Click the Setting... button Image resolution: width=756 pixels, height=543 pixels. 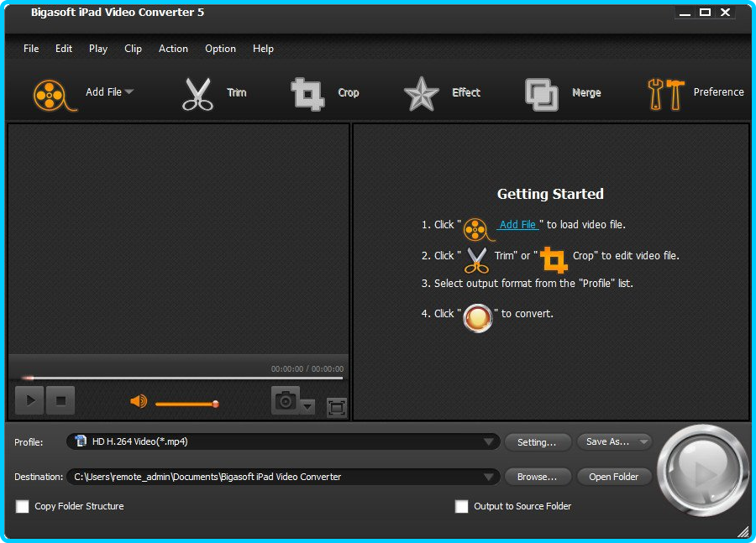pos(537,441)
